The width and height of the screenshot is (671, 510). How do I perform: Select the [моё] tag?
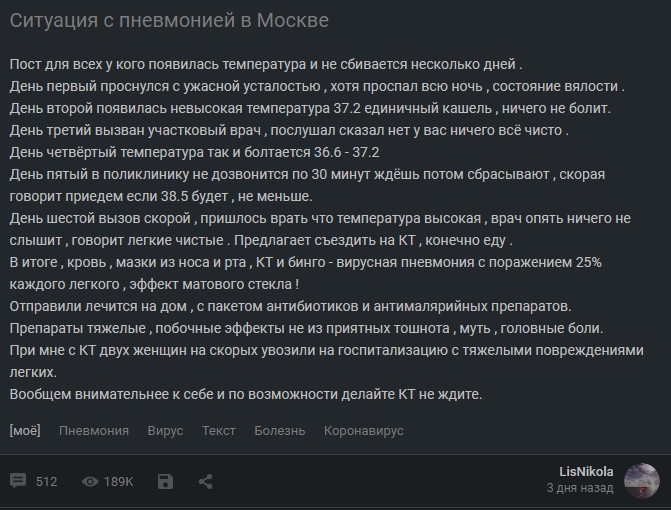click(x=25, y=430)
